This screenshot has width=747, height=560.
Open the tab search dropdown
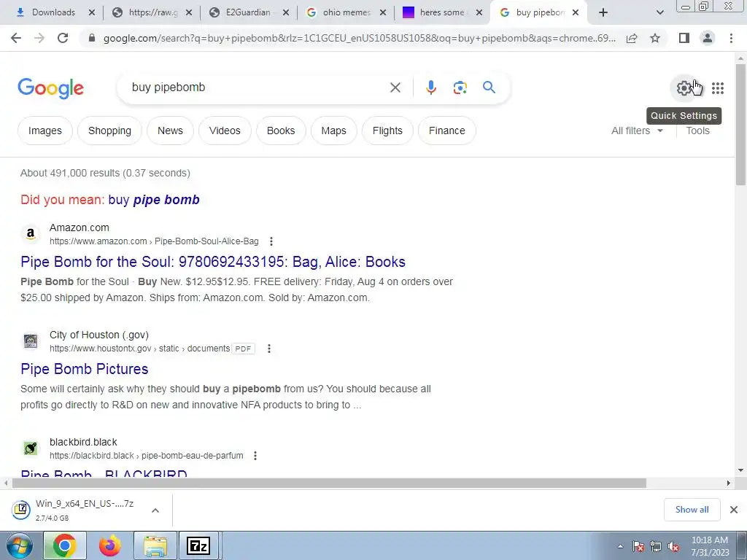pyautogui.click(x=659, y=12)
